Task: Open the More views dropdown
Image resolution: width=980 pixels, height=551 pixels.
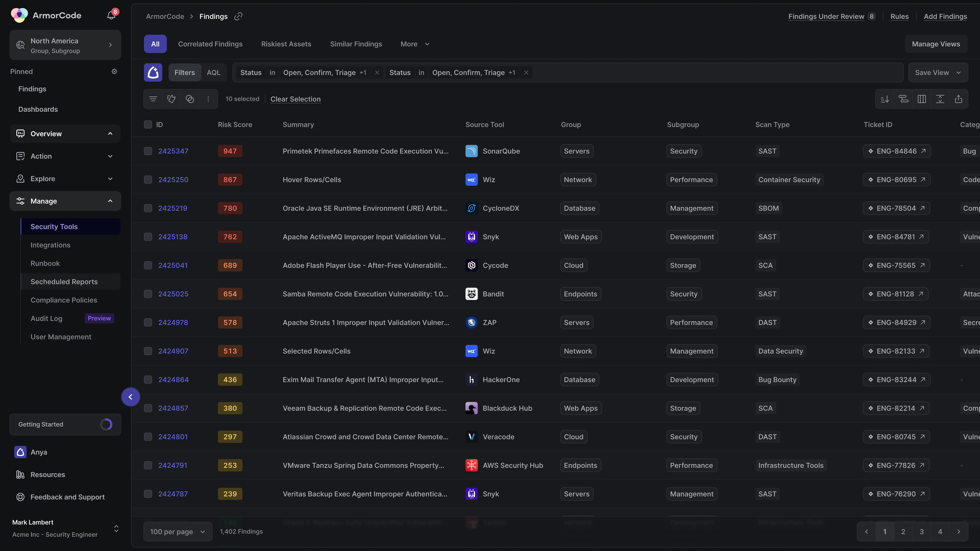Action: click(x=415, y=44)
